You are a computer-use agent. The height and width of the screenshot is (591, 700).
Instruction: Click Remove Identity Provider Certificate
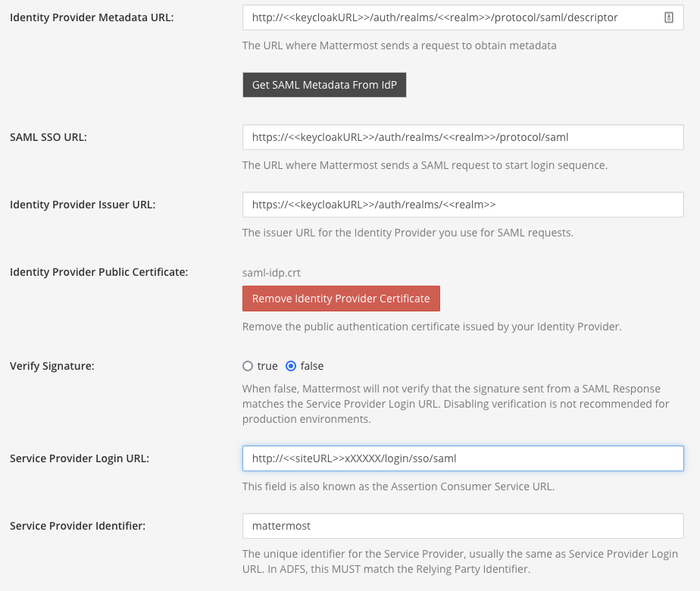click(x=341, y=298)
